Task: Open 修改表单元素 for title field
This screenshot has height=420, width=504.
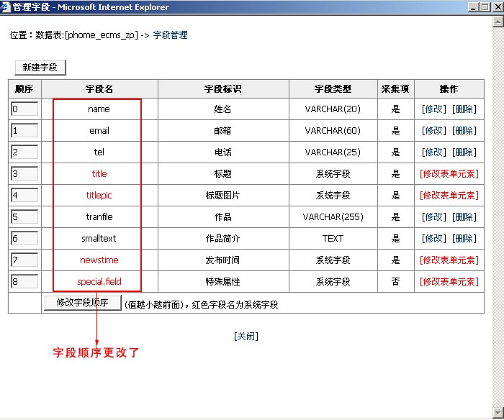Action: pyautogui.click(x=449, y=174)
